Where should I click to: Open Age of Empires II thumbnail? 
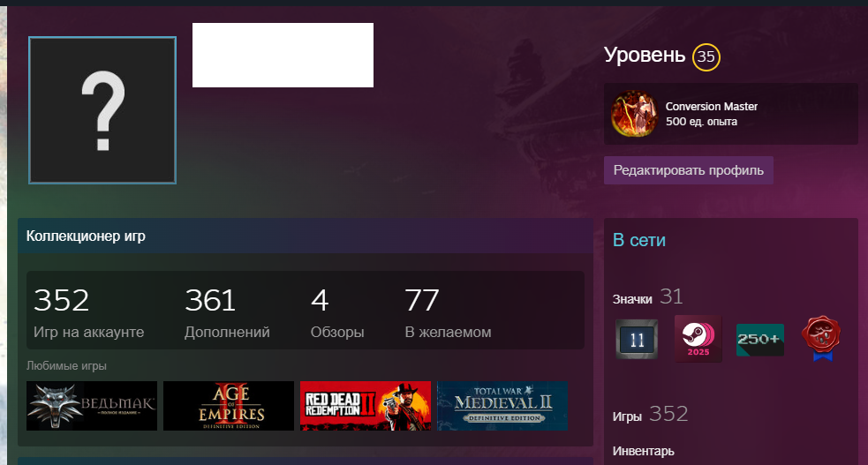click(x=229, y=406)
